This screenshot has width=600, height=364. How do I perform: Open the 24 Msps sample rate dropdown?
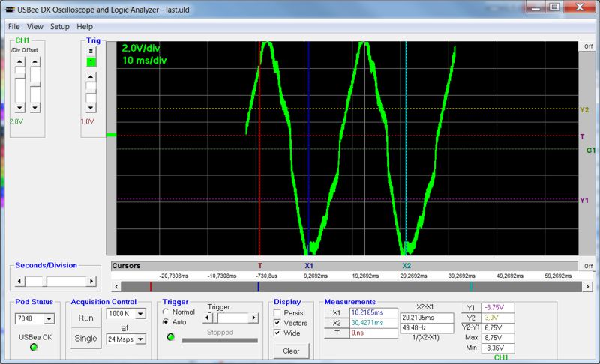click(x=140, y=339)
